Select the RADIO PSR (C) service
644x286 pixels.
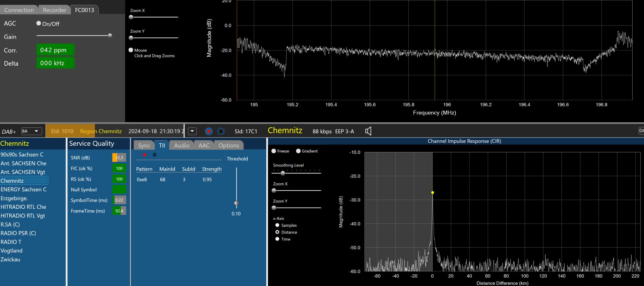point(18,233)
